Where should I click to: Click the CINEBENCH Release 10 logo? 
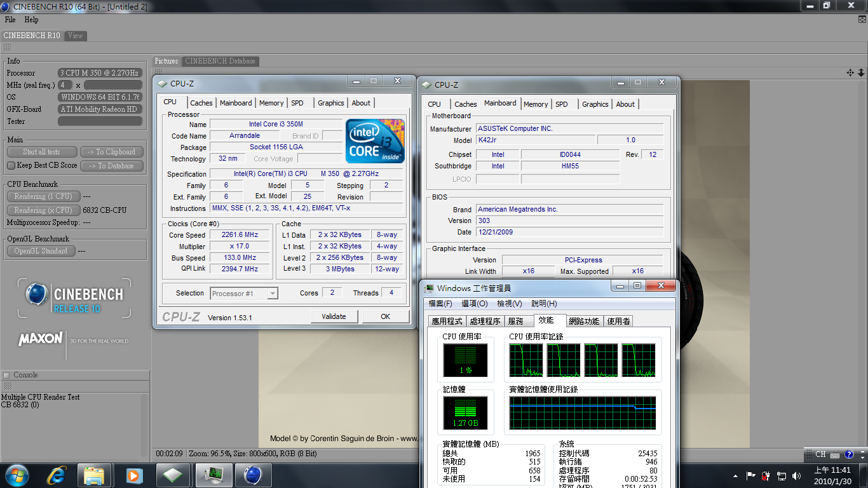(x=74, y=298)
